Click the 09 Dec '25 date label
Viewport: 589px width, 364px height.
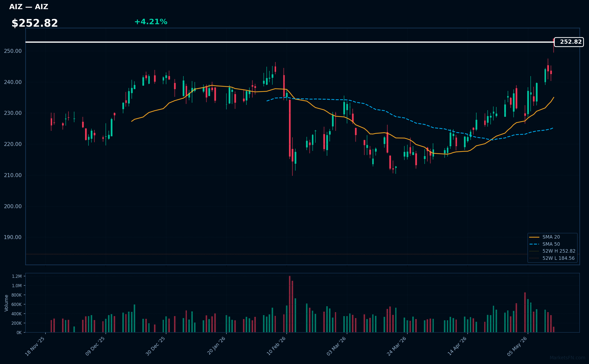click(x=95, y=346)
